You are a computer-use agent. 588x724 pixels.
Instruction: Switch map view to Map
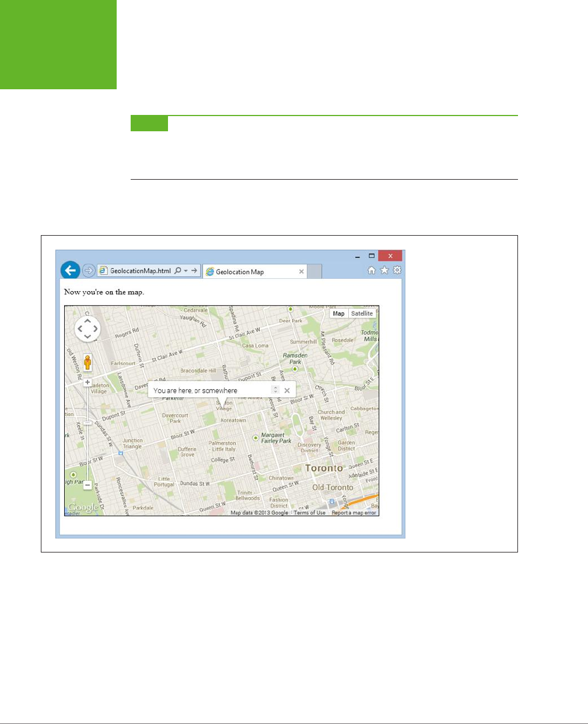339,313
